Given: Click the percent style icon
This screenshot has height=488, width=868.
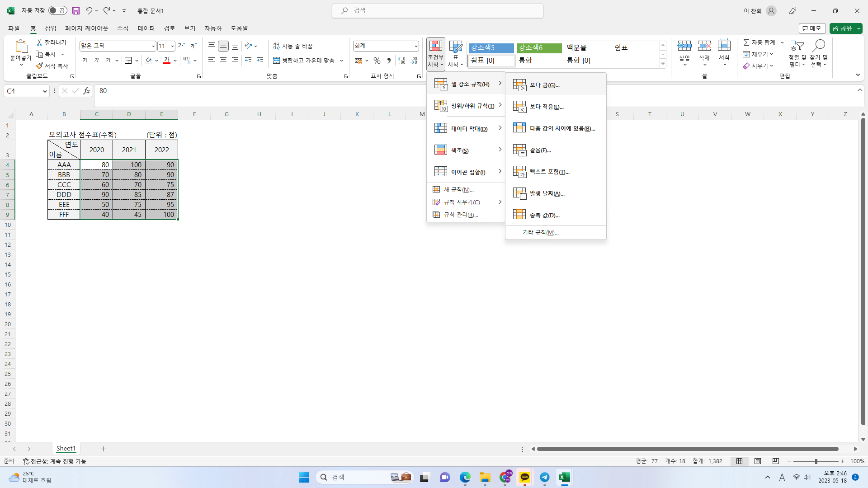Looking at the screenshot, I should tap(377, 61).
